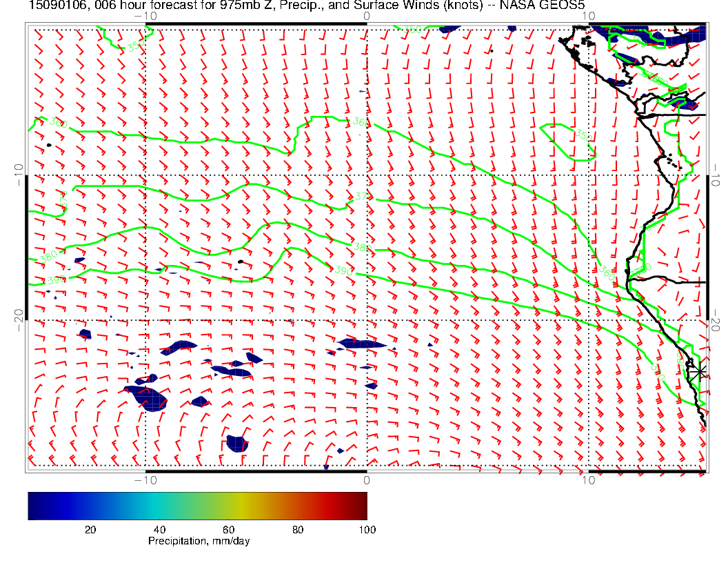Click the colorbar tick label 20
The image size is (728, 563).
90,529
